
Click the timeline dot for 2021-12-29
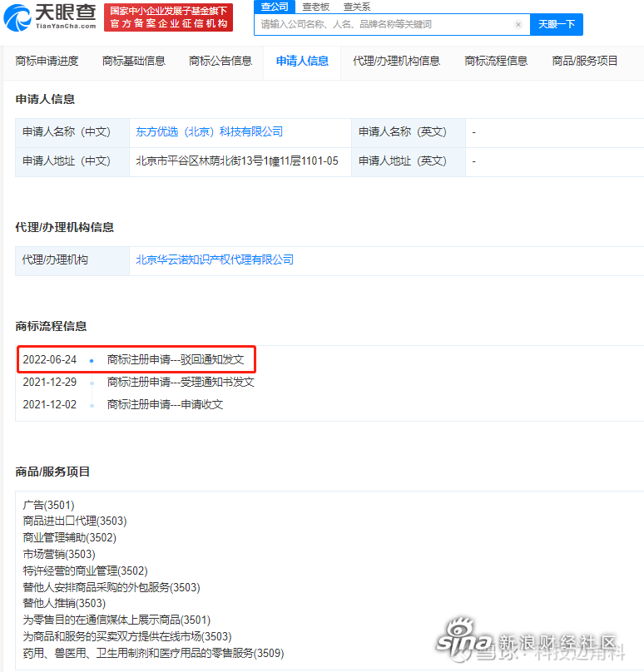tap(92, 383)
